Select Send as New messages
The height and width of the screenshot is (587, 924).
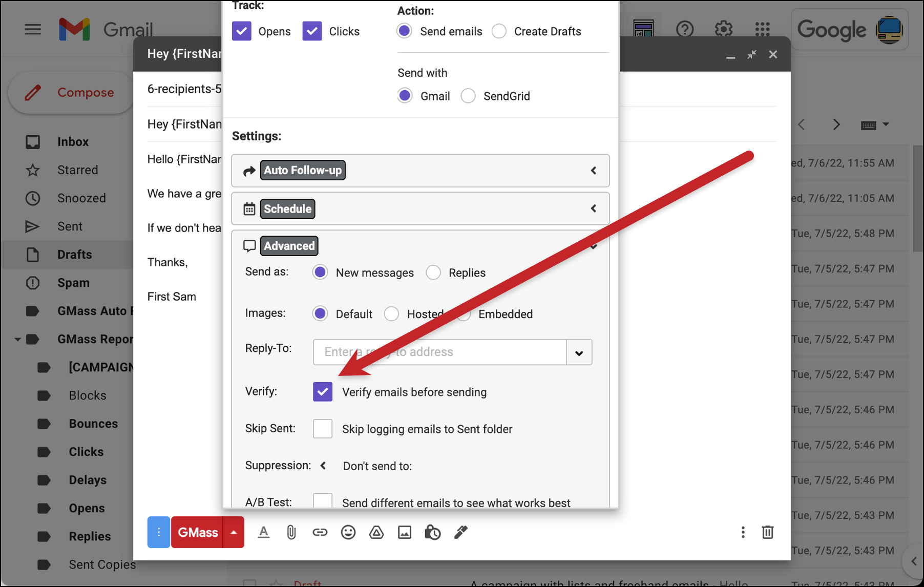[320, 272]
